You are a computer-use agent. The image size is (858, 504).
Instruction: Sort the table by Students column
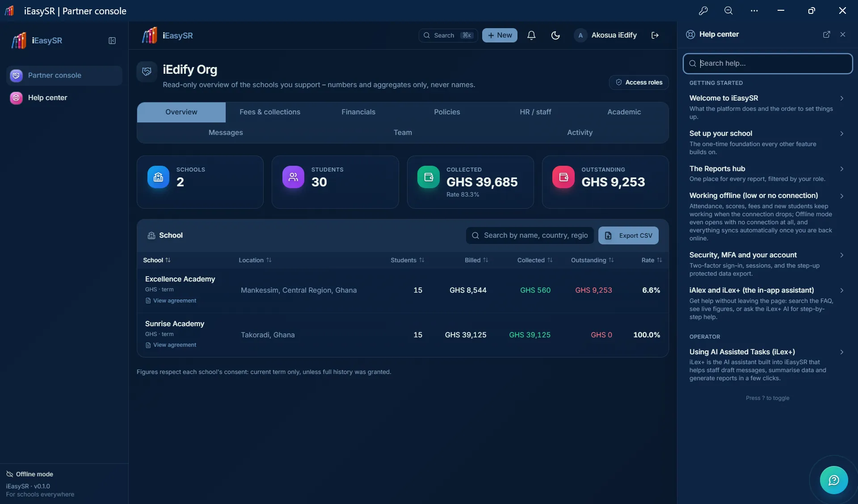pyautogui.click(x=408, y=260)
